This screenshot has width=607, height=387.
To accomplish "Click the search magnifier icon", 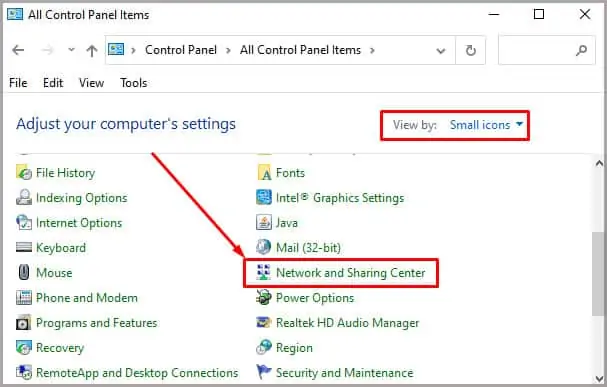I will (x=581, y=50).
